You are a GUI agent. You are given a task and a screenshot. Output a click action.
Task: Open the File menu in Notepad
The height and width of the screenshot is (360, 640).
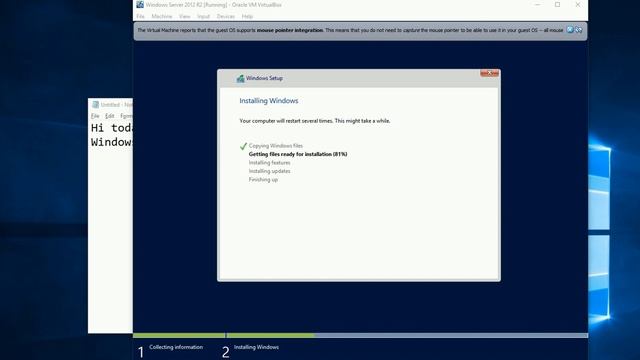click(95, 116)
